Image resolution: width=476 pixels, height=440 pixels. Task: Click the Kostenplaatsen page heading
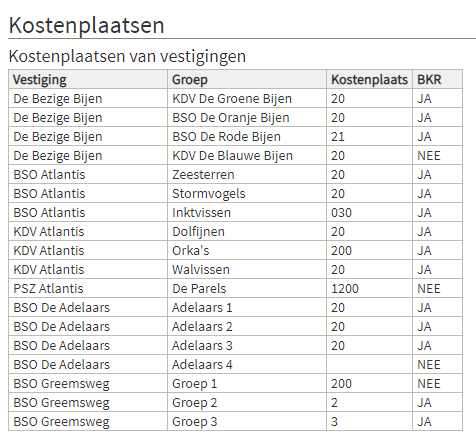point(87,25)
